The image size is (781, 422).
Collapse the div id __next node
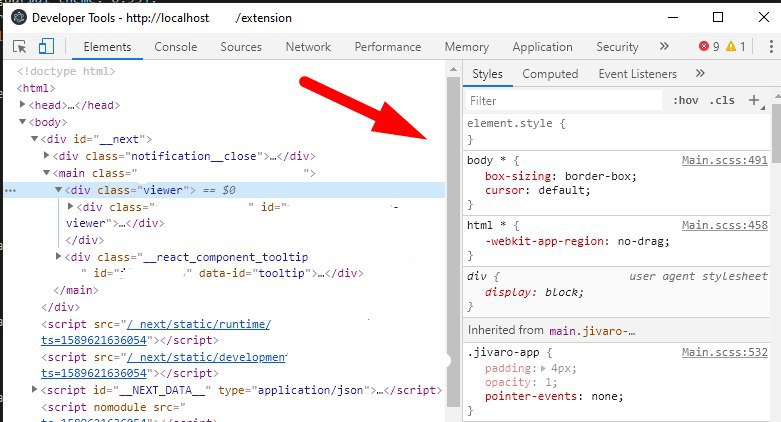pyautogui.click(x=34, y=139)
